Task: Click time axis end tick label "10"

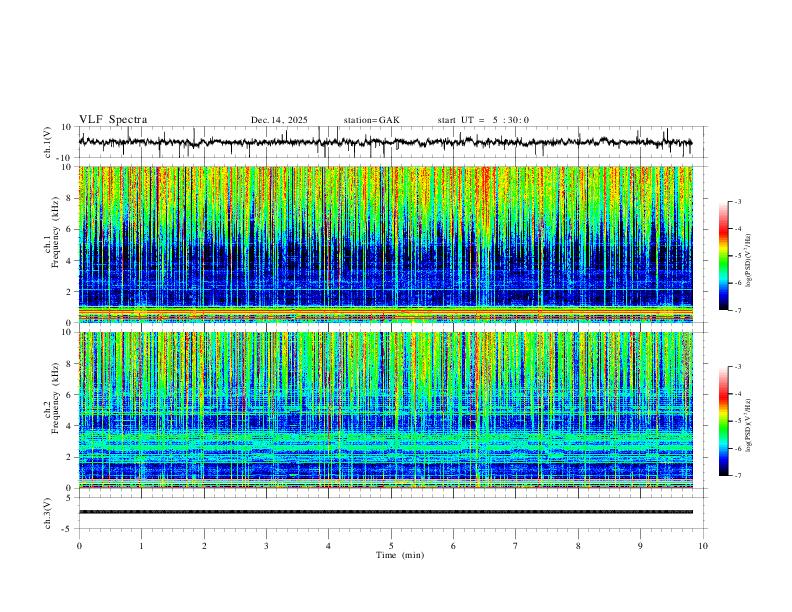Action: (703, 546)
